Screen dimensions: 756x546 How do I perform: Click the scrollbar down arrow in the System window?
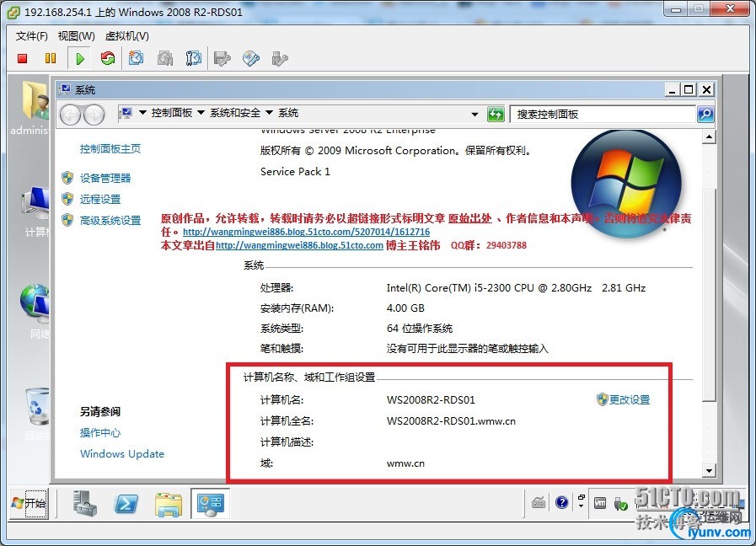click(709, 471)
